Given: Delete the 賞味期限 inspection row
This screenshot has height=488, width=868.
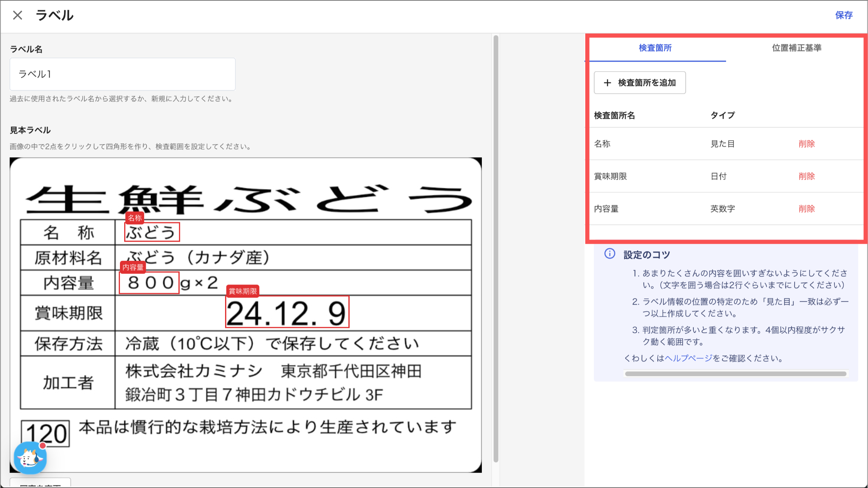Looking at the screenshot, I should 807,176.
